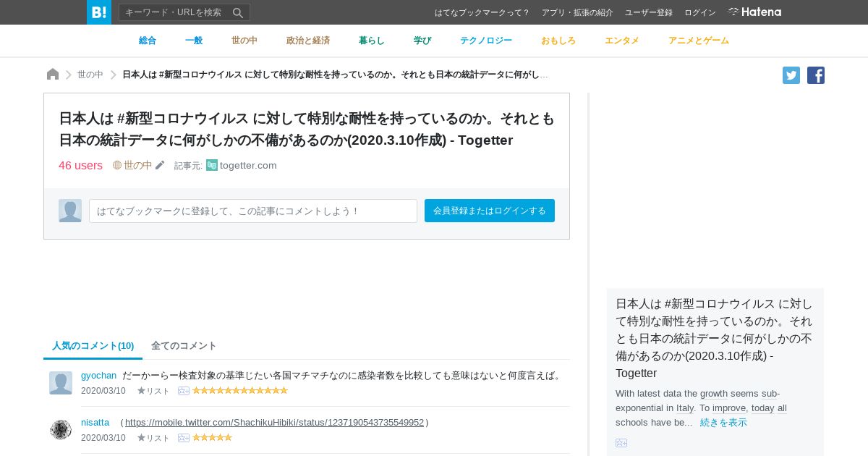Open the sidebar article title
The image size is (868, 456).
[715, 338]
